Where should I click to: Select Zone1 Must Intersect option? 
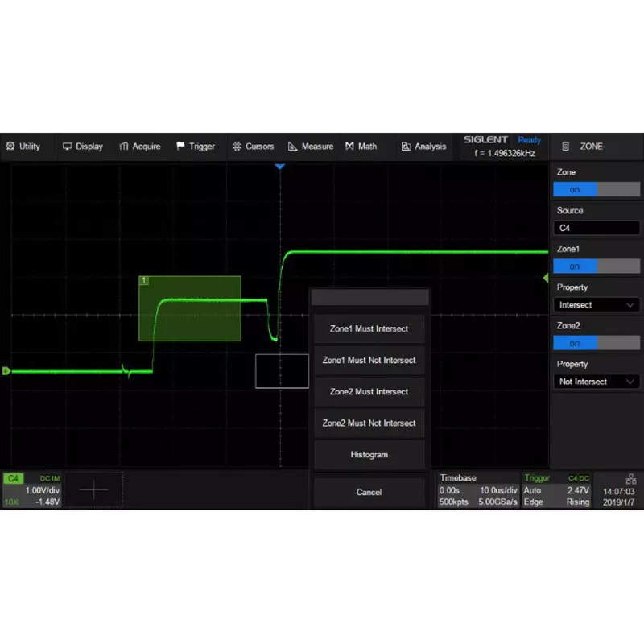coord(369,328)
